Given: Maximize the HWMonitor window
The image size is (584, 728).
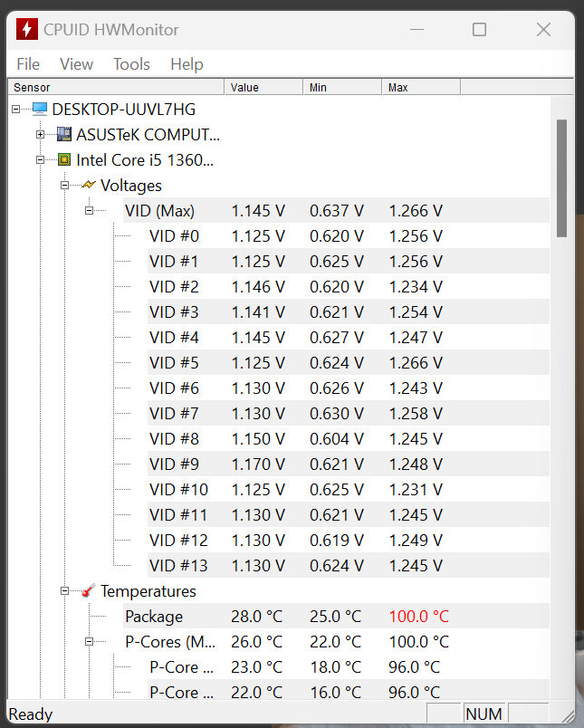Looking at the screenshot, I should [x=479, y=30].
